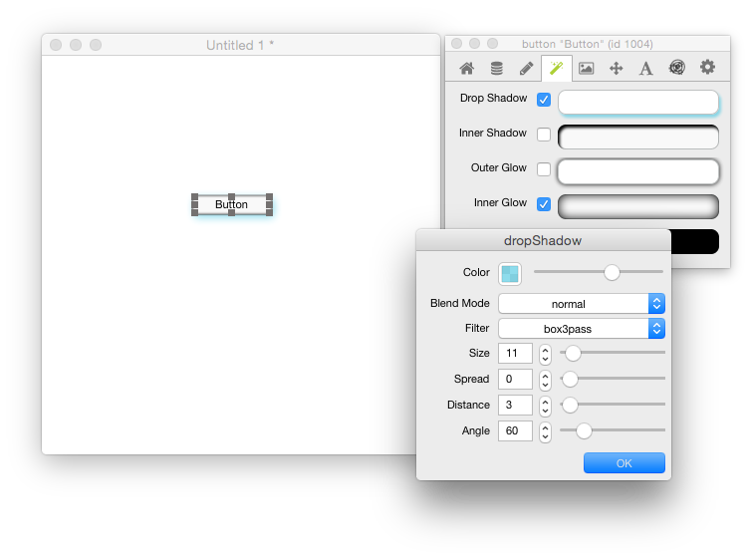Open the four-arrow position tab
The image size is (747, 560).
(616, 68)
